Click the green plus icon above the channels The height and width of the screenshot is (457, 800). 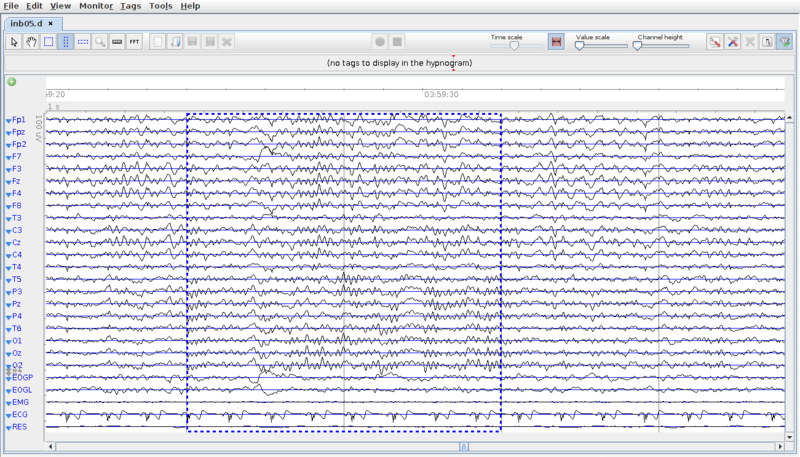point(11,82)
